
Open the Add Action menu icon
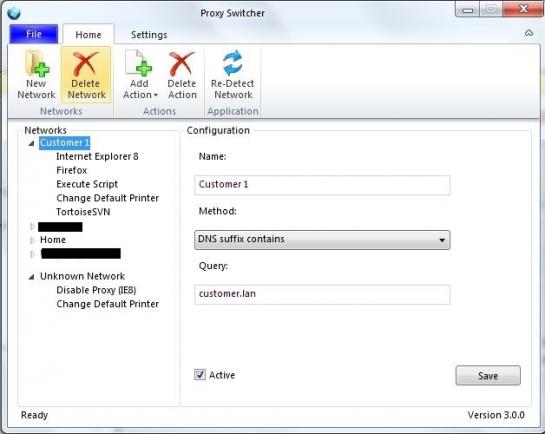click(x=139, y=63)
